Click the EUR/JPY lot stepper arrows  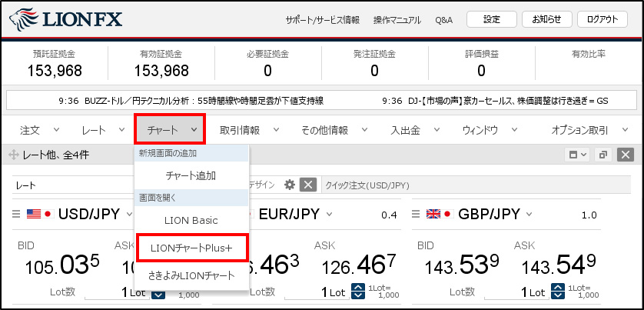pyautogui.click(x=359, y=292)
